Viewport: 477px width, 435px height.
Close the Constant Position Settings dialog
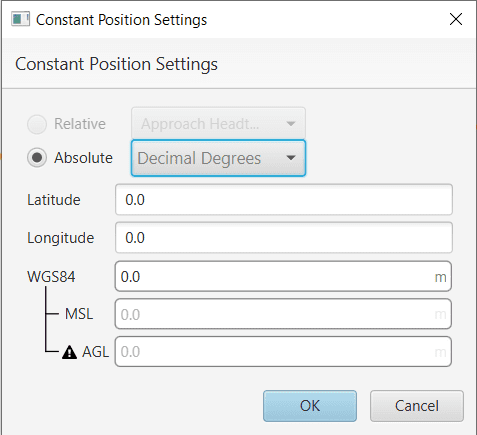pyautogui.click(x=456, y=19)
